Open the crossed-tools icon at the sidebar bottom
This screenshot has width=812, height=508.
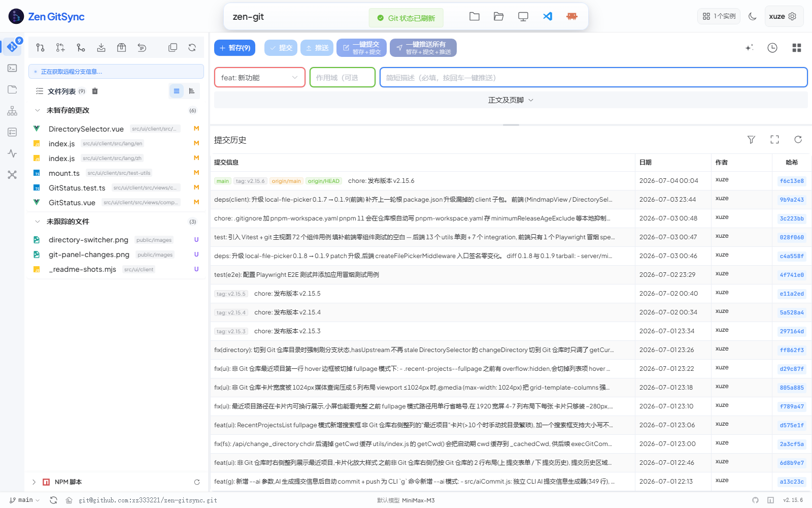12,175
